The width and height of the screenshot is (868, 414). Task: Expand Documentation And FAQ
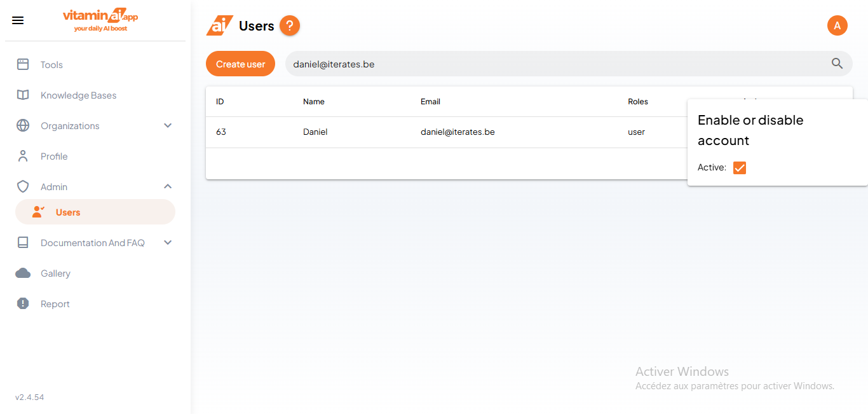click(x=168, y=242)
